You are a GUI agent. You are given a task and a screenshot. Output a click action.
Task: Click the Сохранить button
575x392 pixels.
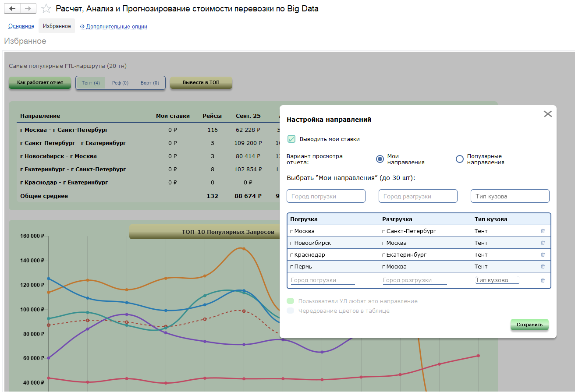coord(529,325)
